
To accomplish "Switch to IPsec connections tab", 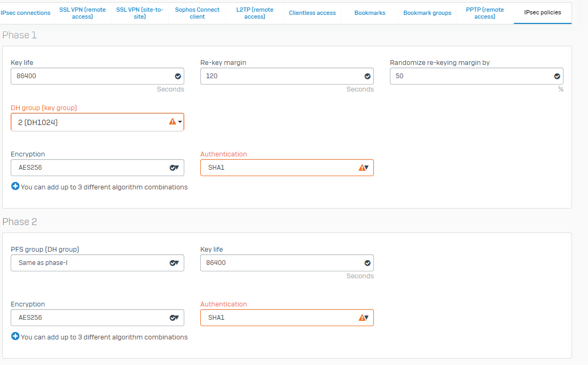I will point(26,13).
